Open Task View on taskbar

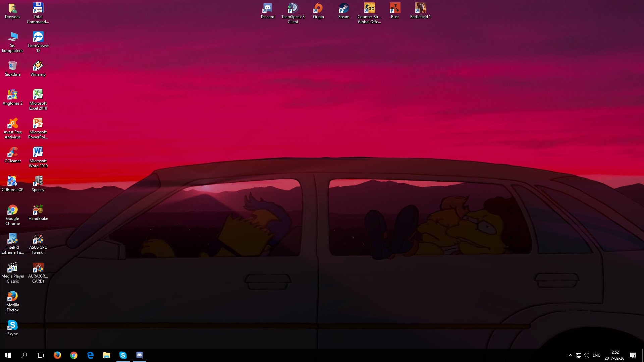click(40, 355)
